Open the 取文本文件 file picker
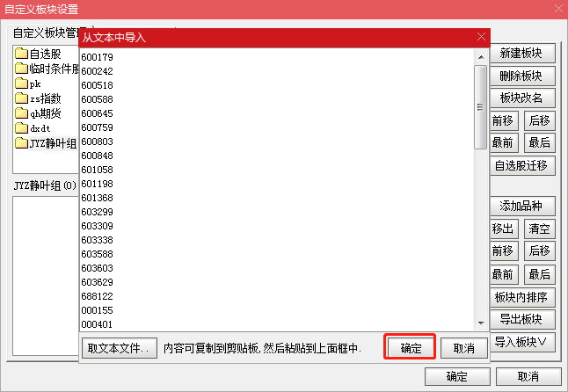Image resolution: width=568 pixels, height=392 pixels. click(x=120, y=348)
